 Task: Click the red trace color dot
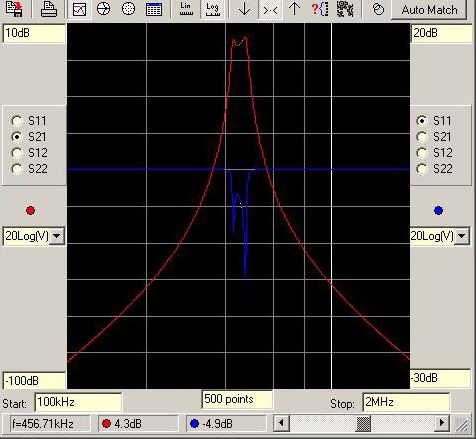(x=30, y=211)
